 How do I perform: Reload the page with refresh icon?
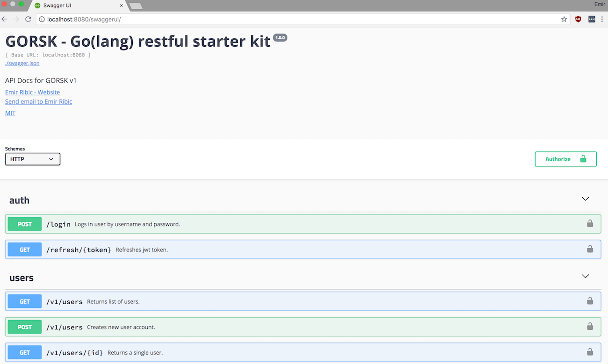tap(28, 19)
